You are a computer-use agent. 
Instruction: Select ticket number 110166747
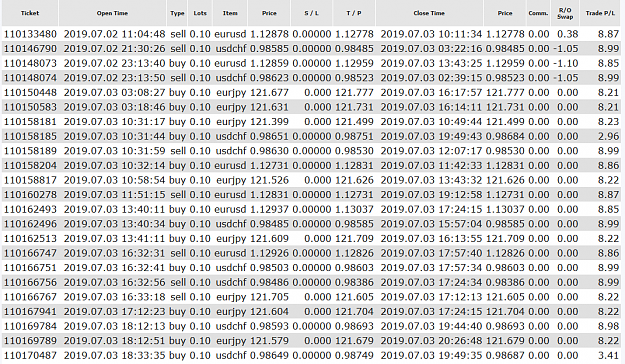30,253
